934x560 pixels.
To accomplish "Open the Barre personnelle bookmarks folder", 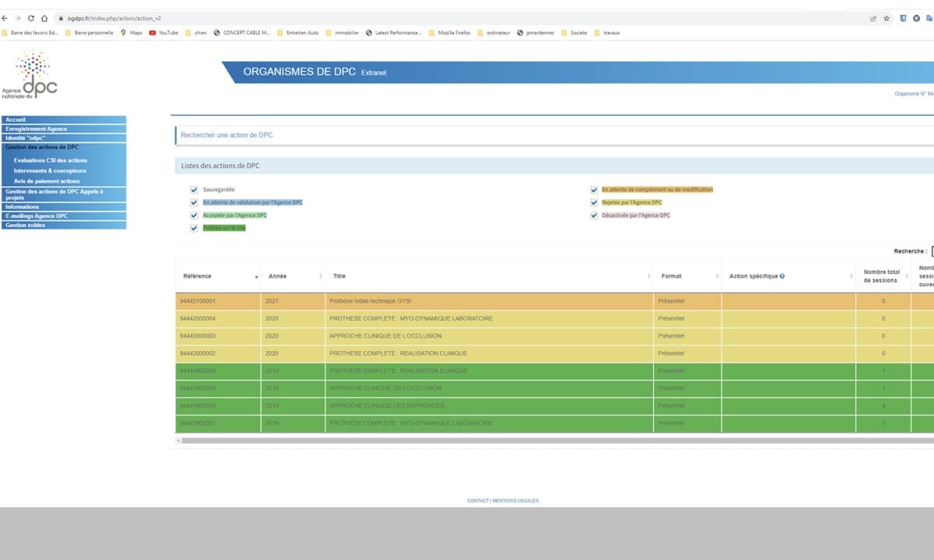I will pos(90,33).
